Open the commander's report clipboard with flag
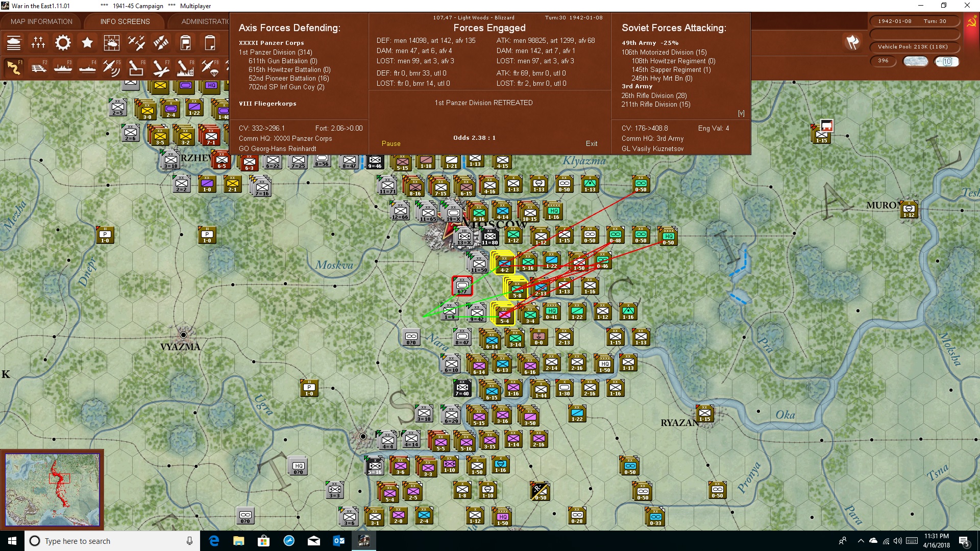Viewport: 980px width, 551px height. 185,43
